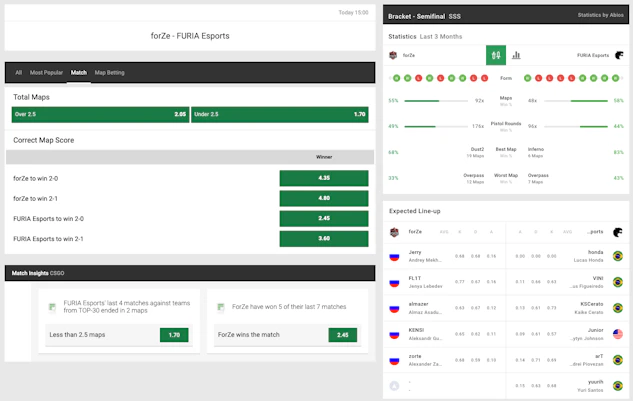Click the Last 3 Months statistics label

(x=441, y=36)
